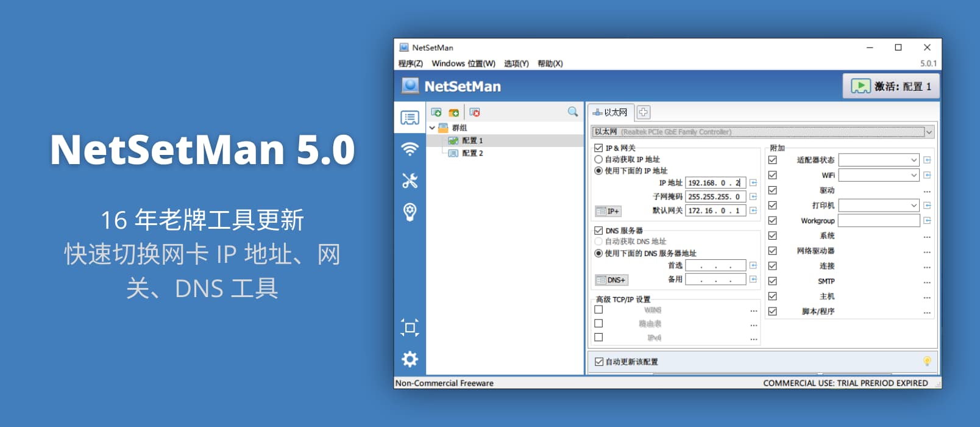This screenshot has width=980, height=427.
Task: Open 驱动 settings ellipsis
Action: click(x=927, y=192)
